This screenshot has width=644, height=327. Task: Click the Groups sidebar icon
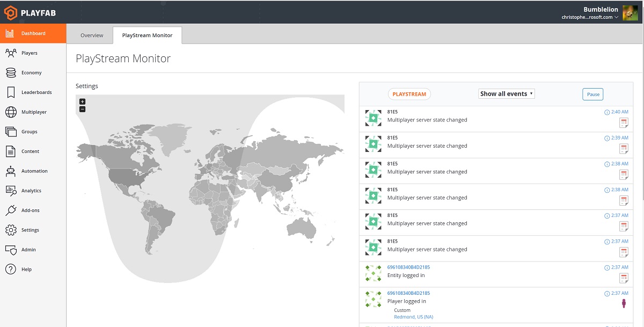[11, 132]
